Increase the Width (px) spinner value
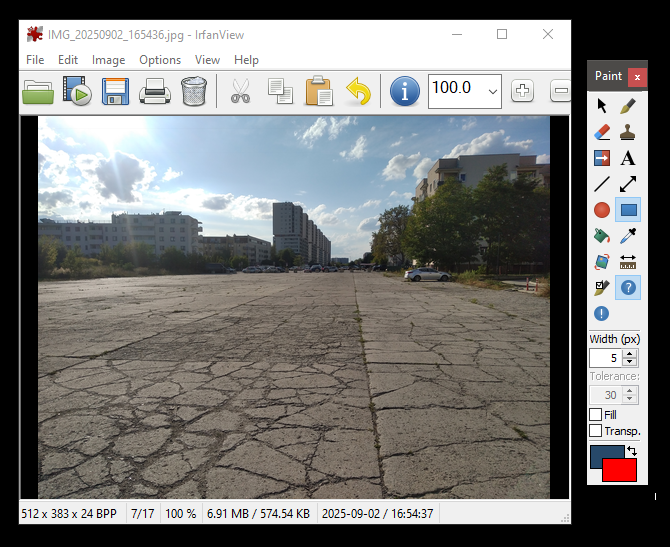 (629, 354)
